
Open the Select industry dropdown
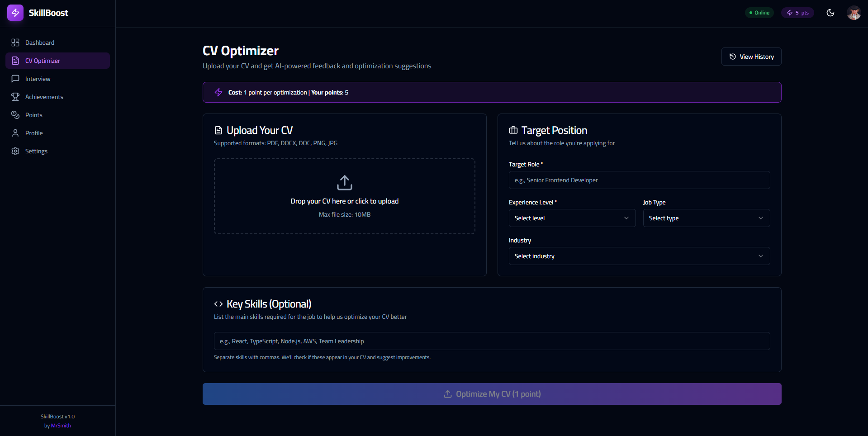tap(639, 256)
